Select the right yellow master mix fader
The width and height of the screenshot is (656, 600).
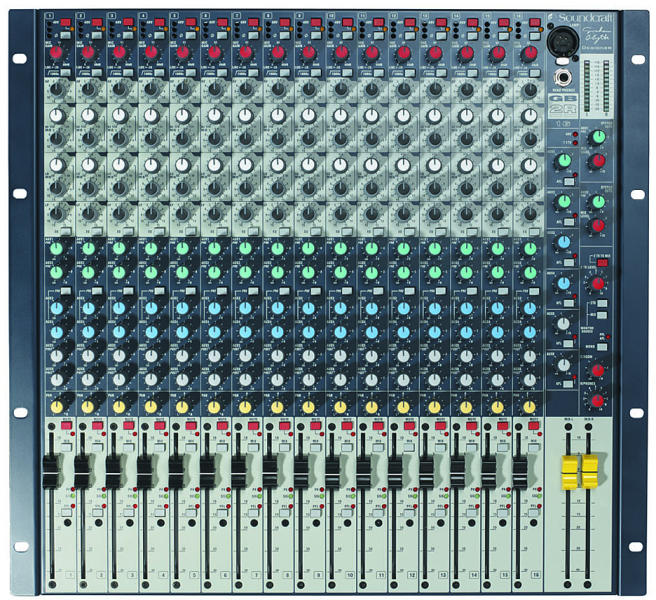(x=589, y=472)
